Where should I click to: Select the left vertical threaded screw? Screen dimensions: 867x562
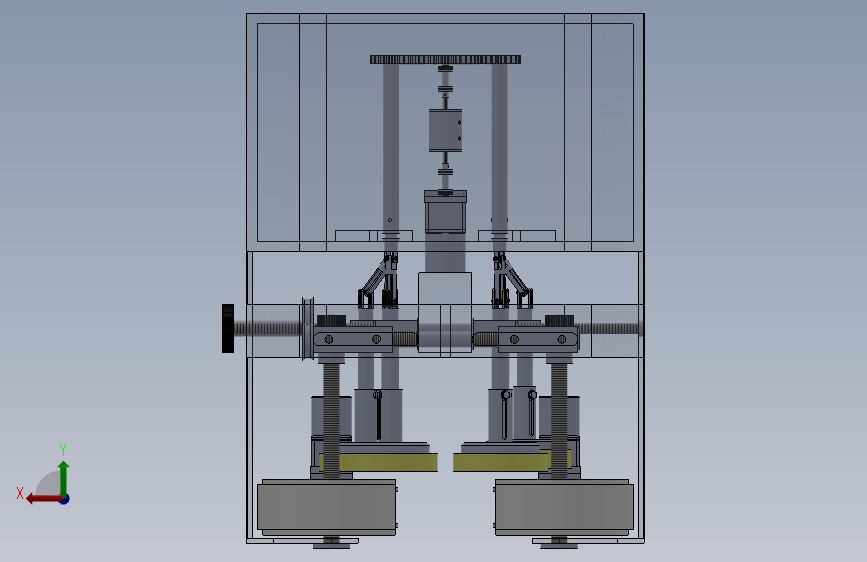point(331,420)
